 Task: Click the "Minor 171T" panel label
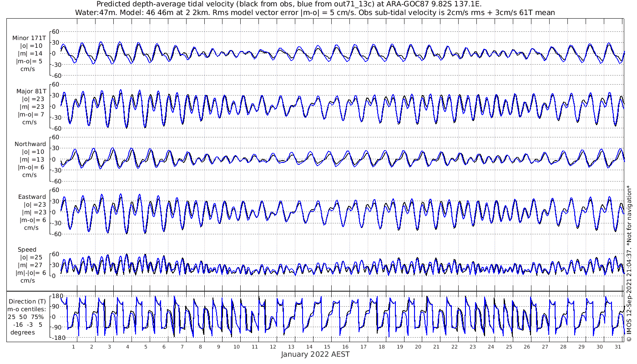(29, 38)
